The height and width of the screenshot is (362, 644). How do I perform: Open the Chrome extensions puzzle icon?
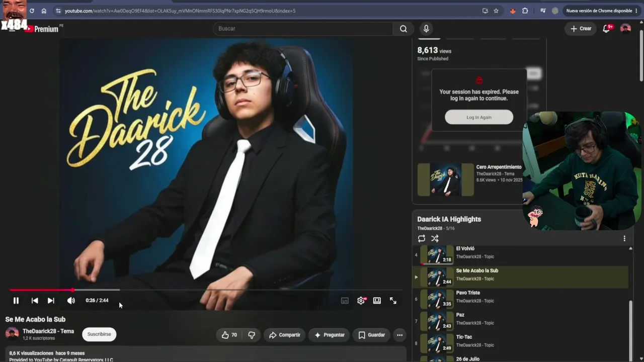[x=525, y=11]
